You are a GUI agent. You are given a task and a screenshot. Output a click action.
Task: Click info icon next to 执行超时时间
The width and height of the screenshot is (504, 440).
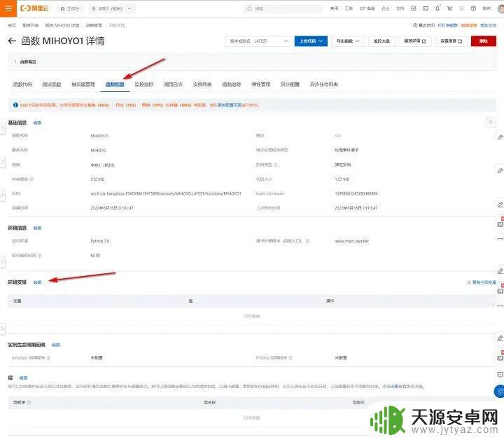(x=39, y=256)
